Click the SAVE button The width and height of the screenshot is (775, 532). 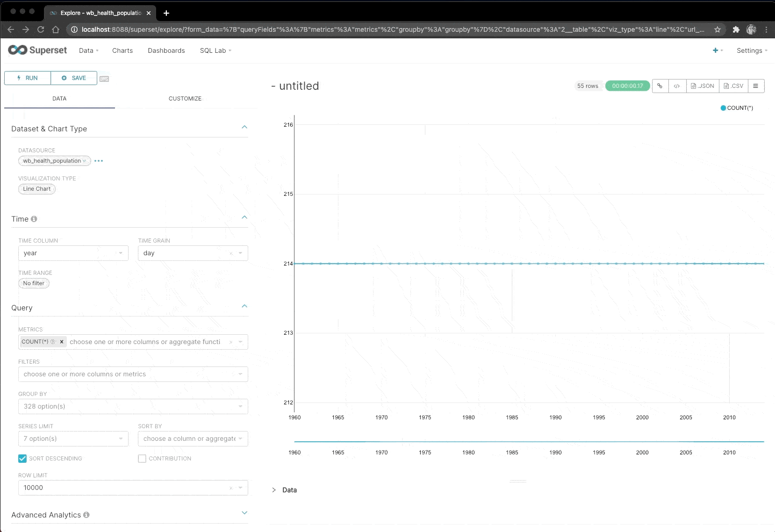pos(73,78)
